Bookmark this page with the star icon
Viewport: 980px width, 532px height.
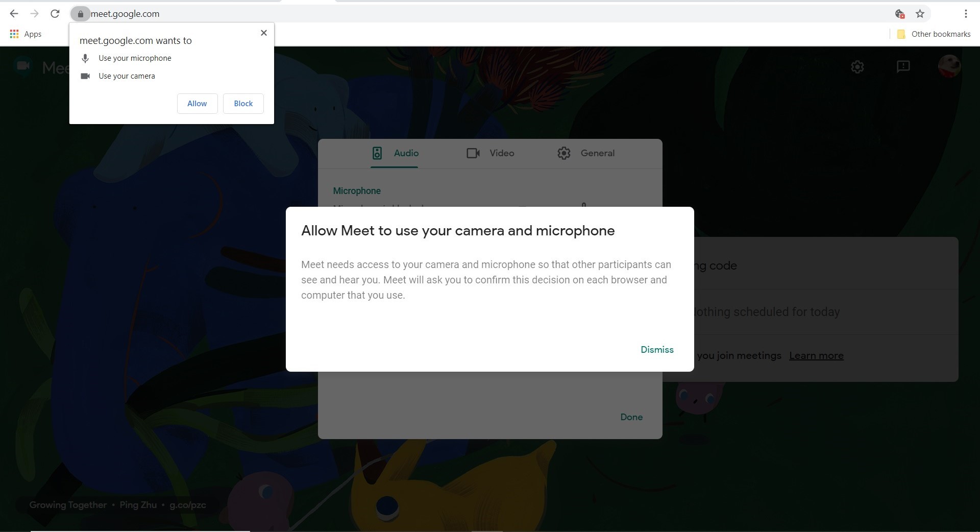pyautogui.click(x=920, y=14)
